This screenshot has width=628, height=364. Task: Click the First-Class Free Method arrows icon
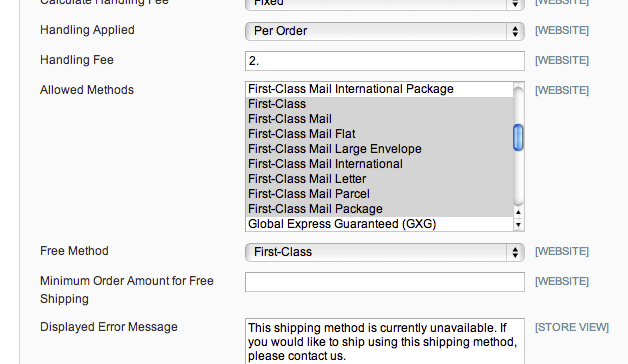tap(515, 252)
